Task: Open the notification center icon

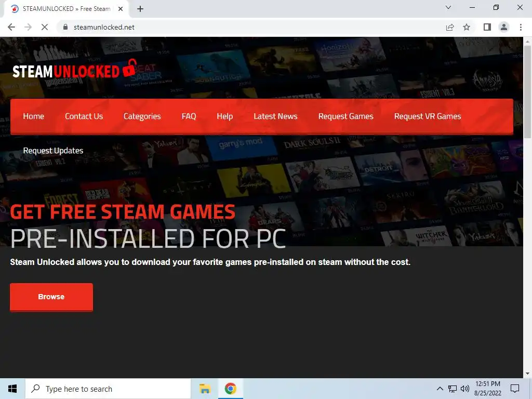Action: point(515,389)
